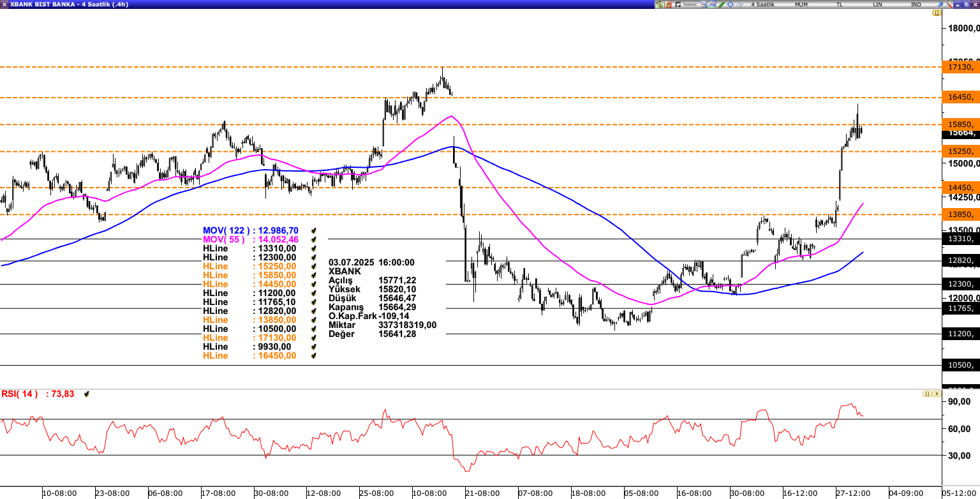Toggle checkmark for HLine 9930,00
The height and width of the screenshot is (499, 980).
click(x=313, y=346)
